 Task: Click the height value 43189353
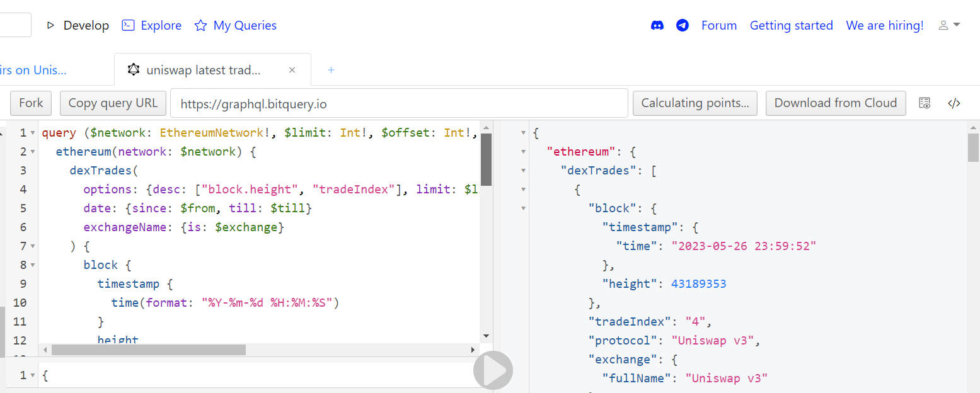pos(698,284)
